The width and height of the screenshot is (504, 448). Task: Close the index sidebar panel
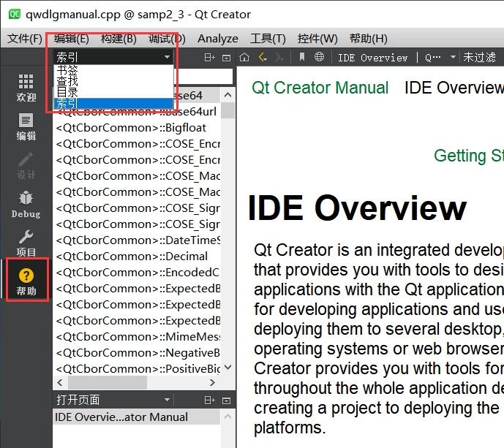pos(226,58)
